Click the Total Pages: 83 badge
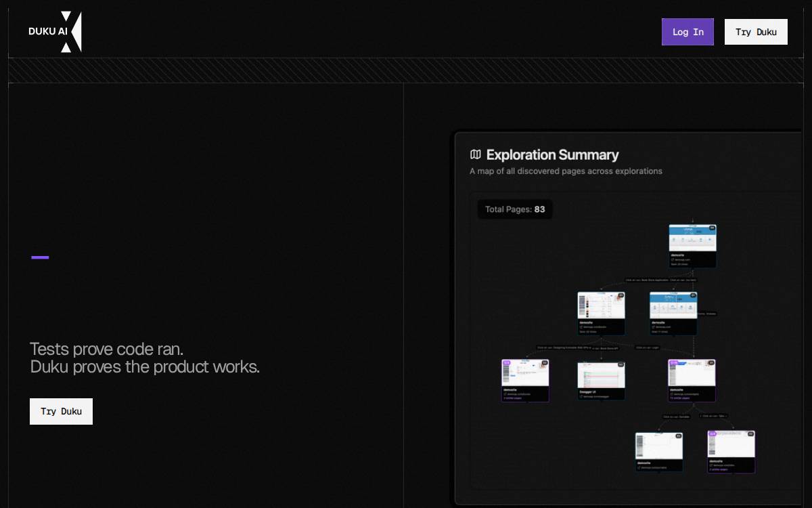Image resolution: width=812 pixels, height=508 pixels. coord(515,209)
